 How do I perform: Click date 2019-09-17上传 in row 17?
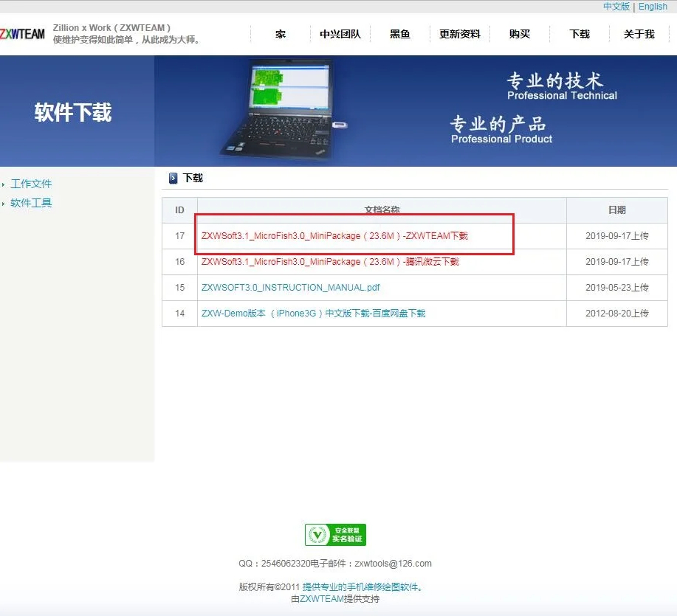[617, 236]
